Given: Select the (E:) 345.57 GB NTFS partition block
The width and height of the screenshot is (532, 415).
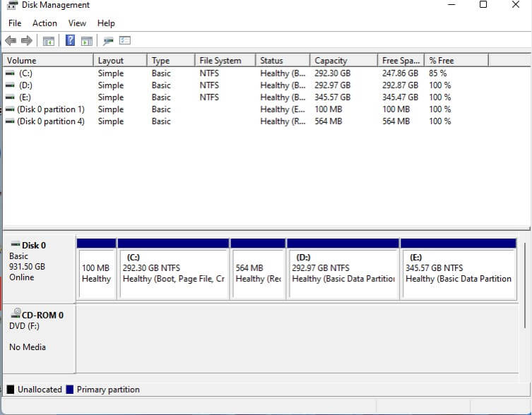Looking at the screenshot, I should point(459,269).
